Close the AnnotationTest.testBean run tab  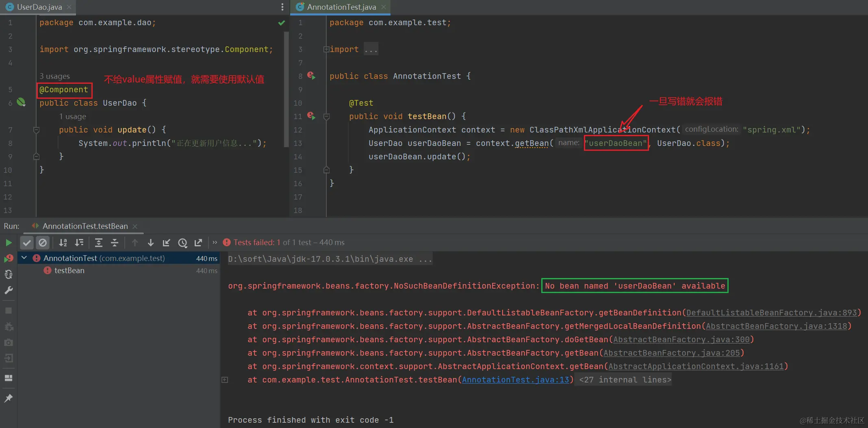[135, 226]
